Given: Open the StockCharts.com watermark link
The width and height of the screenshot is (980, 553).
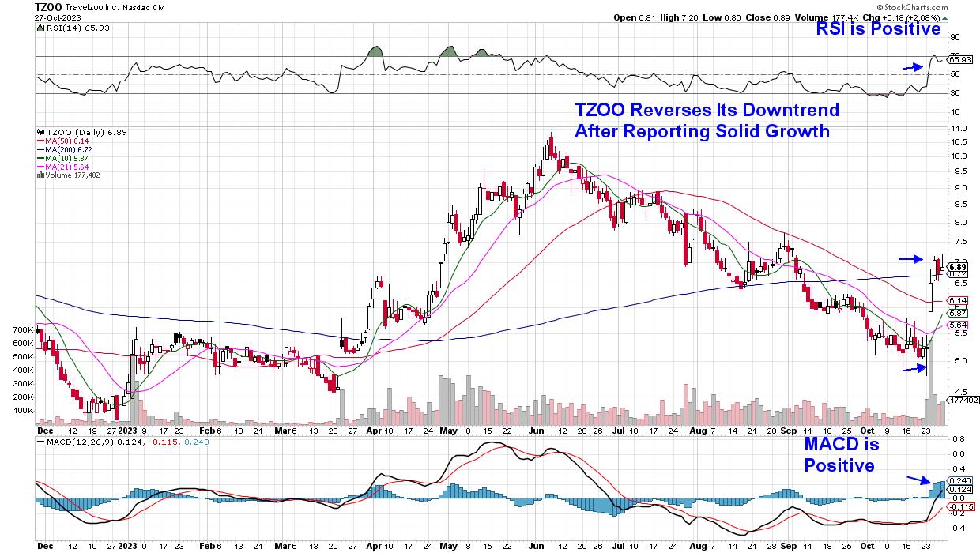Looking at the screenshot, I should tap(939, 6).
